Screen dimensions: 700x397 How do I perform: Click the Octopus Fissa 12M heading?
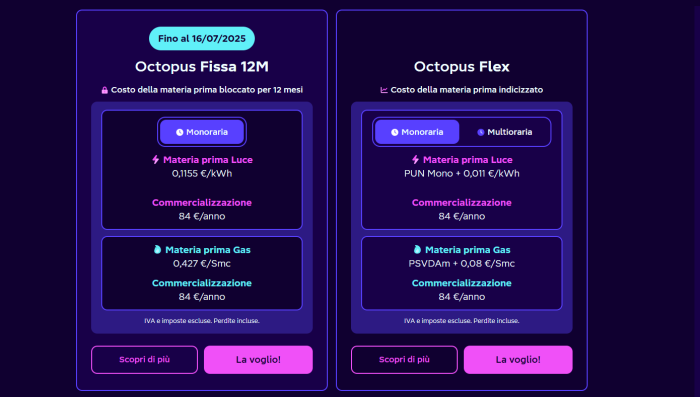[x=202, y=67]
